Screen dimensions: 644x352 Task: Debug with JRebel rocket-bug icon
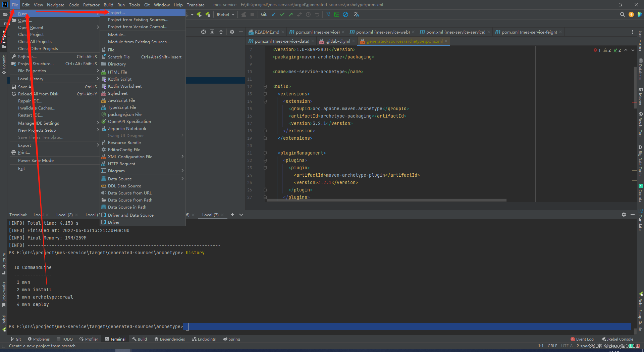coord(208,14)
